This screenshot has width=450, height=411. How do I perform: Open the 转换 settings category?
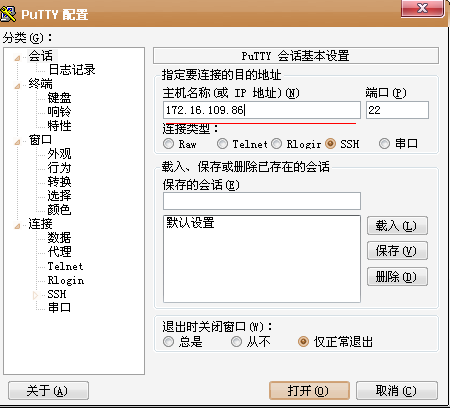[59, 182]
